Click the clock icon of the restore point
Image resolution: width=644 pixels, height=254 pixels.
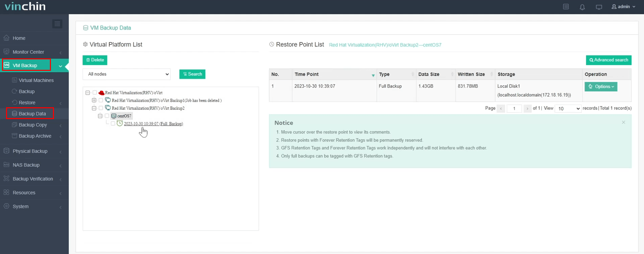tap(120, 123)
